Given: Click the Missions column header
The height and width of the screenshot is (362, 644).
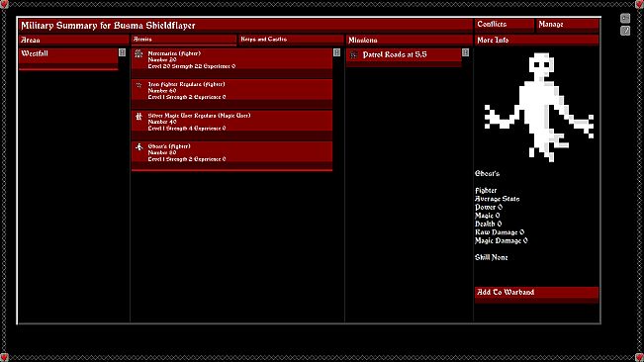Looking at the screenshot, I should tap(410, 41).
